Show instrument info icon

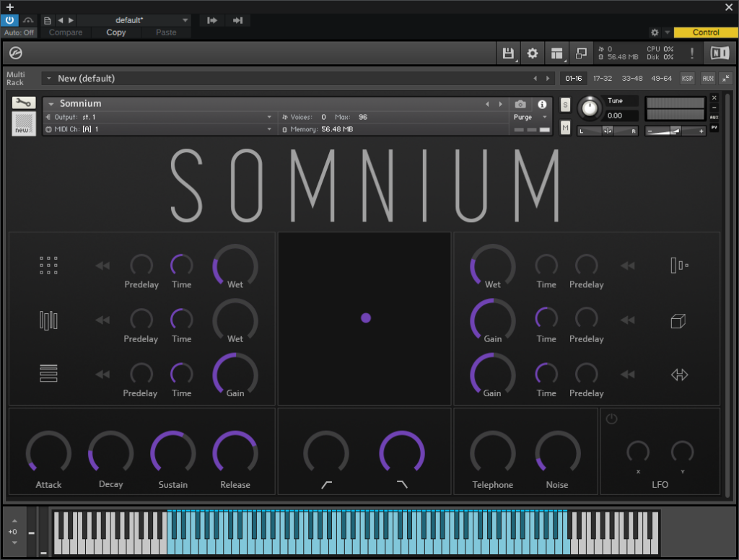pos(542,104)
